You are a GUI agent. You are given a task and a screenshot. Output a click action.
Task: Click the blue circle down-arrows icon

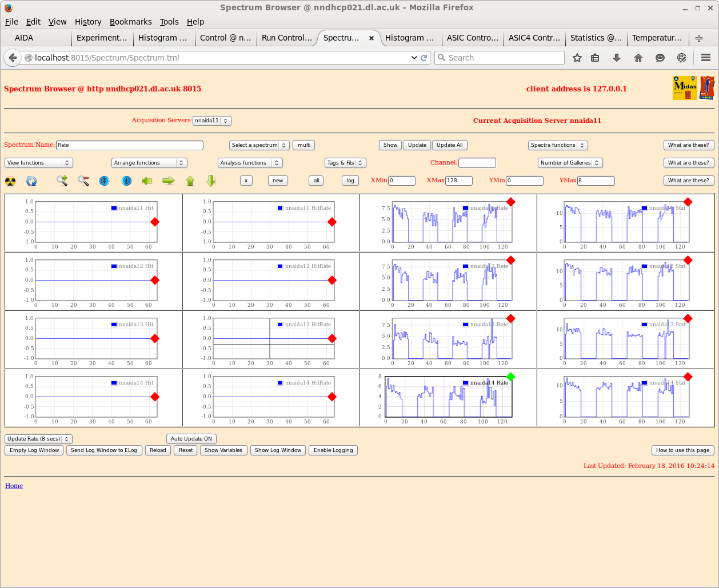[105, 181]
